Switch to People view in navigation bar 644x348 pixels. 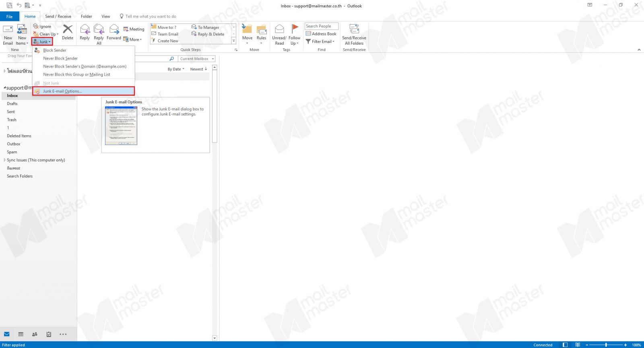[x=35, y=334]
